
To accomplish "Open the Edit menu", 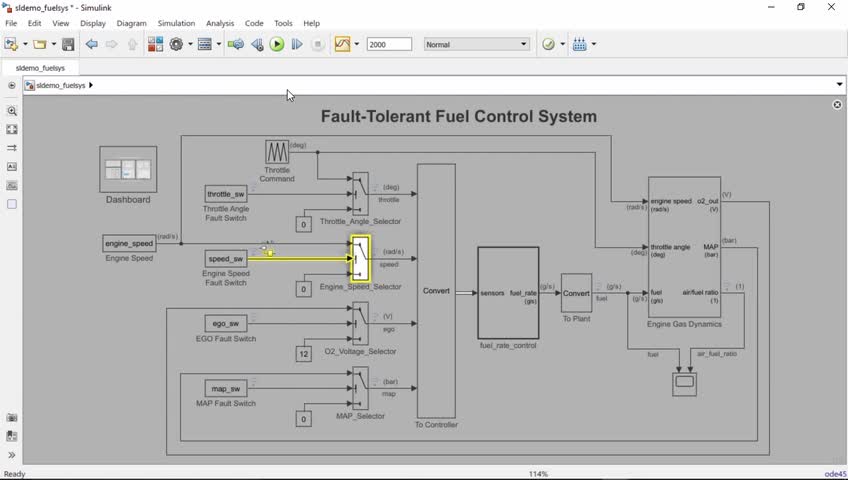I will pos(35,23).
